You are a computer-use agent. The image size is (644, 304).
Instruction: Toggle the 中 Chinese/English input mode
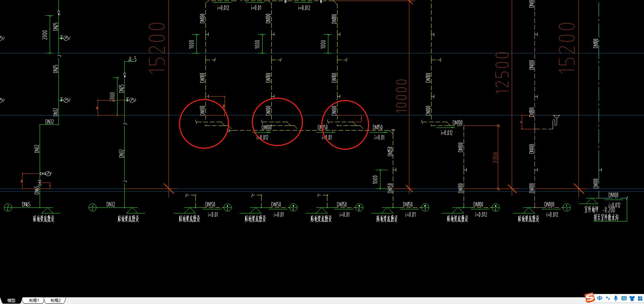pos(600,298)
